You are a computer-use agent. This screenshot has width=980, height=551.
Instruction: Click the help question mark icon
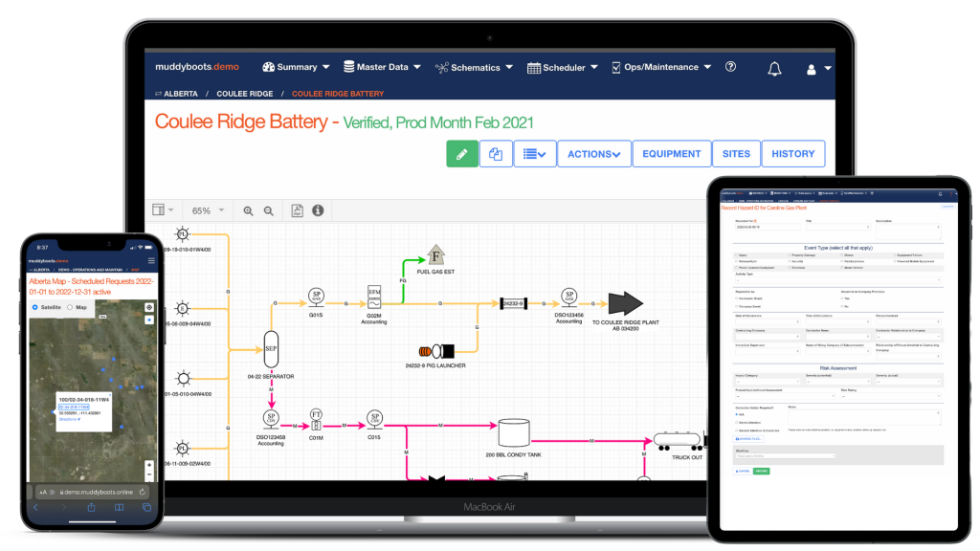[730, 67]
